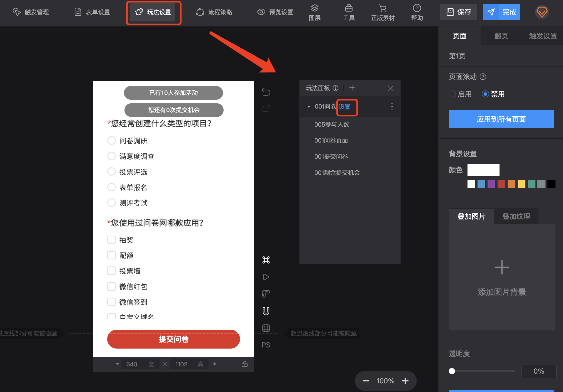
Task: Click the up arrow right of height
Action: [214, 364]
